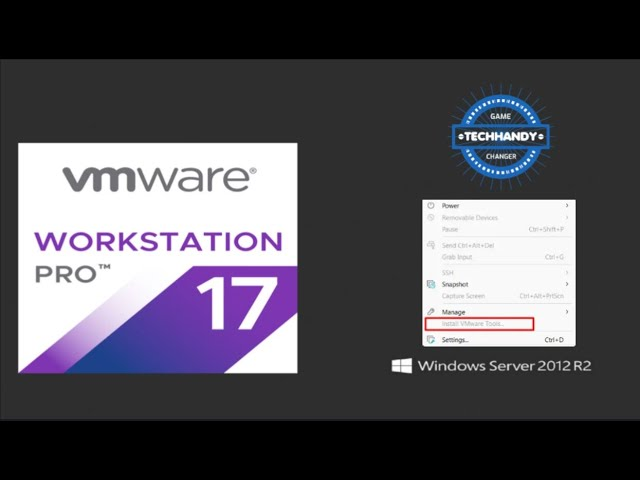Click the Windows logo beside Server 2012 R2
640x480 pixels.
(x=402, y=366)
